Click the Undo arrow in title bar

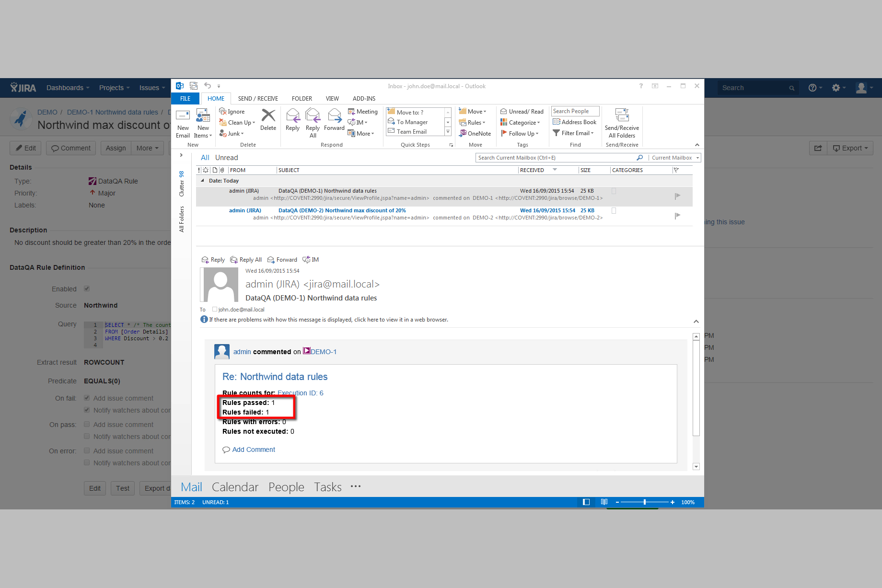click(x=208, y=86)
